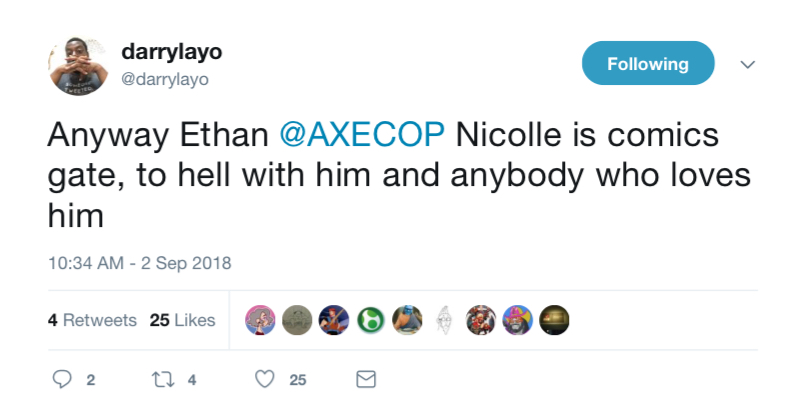This screenshot has height=413, width=802.
Task: Open the dark last liker avatar
Action: [x=554, y=320]
